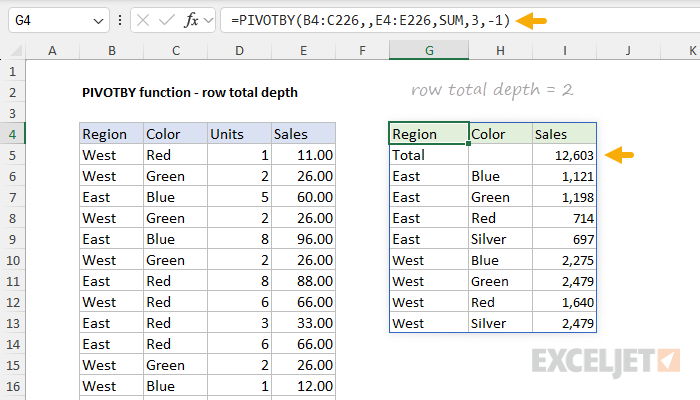The width and height of the screenshot is (700, 400).
Task: Select row 16 header
Action: [x=12, y=386]
